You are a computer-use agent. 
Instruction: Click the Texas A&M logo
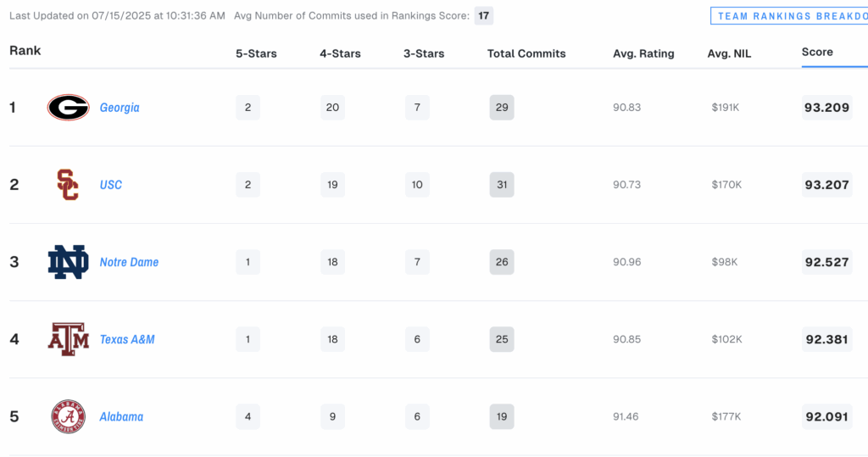click(68, 339)
